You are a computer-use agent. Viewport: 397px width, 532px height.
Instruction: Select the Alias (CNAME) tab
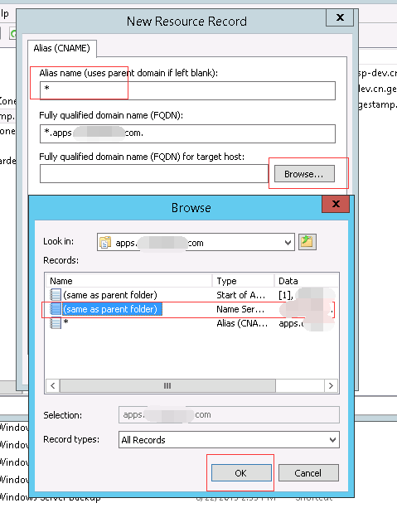click(x=62, y=48)
